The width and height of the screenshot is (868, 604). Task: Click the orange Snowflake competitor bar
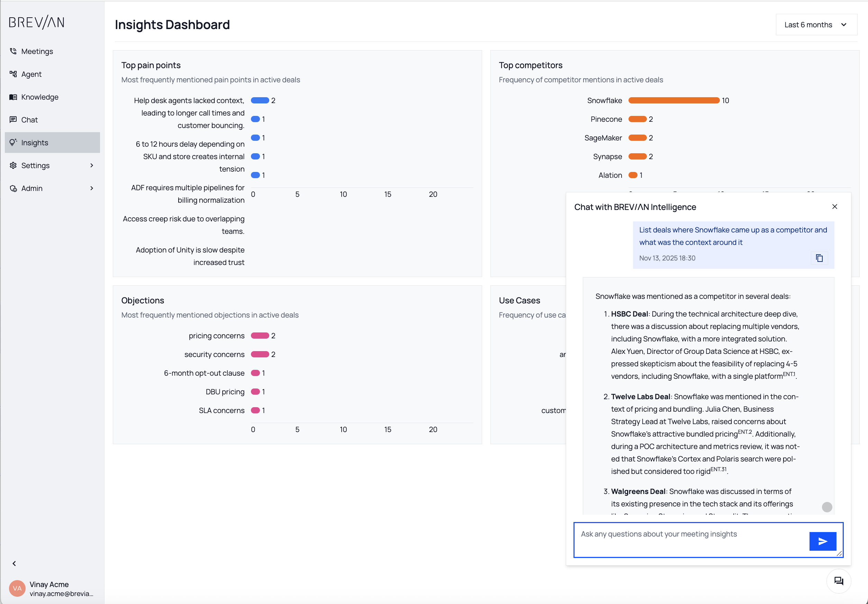tap(674, 101)
